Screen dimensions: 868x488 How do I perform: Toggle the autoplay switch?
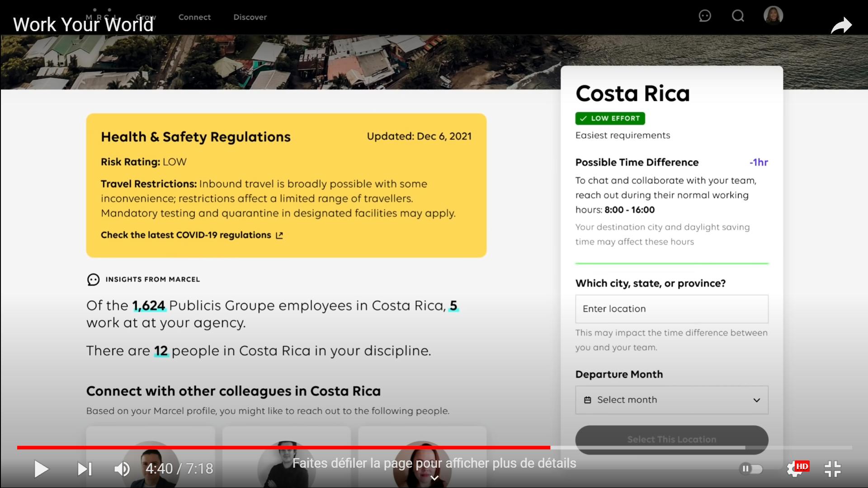pyautogui.click(x=751, y=469)
